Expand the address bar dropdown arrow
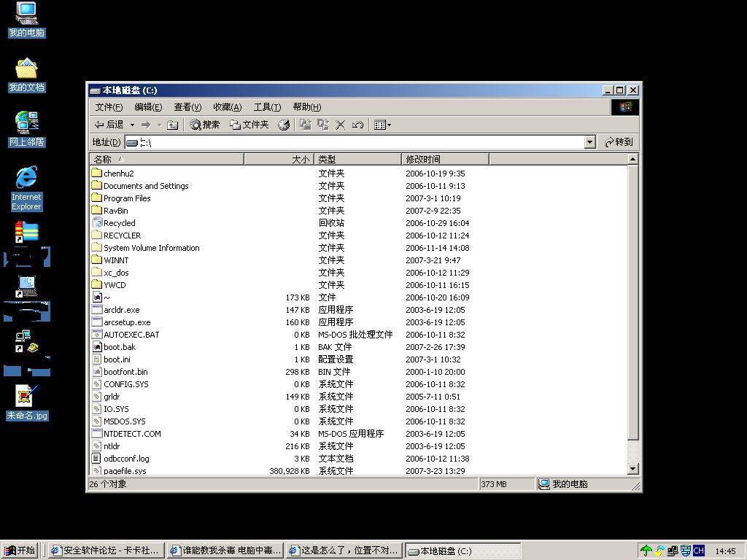747x560 pixels. coord(589,142)
